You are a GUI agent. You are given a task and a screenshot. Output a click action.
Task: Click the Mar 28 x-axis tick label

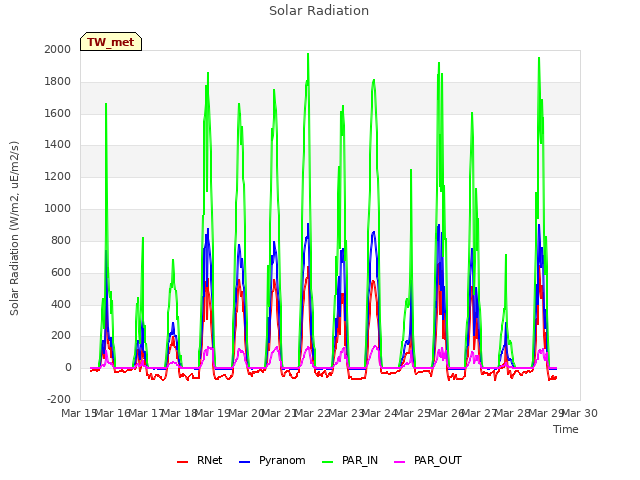512,413
